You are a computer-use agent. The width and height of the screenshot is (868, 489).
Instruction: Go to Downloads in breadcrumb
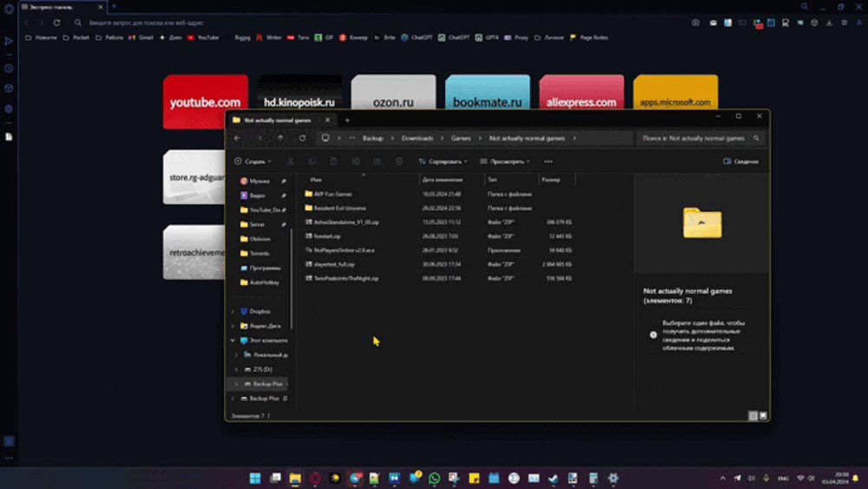[418, 138]
